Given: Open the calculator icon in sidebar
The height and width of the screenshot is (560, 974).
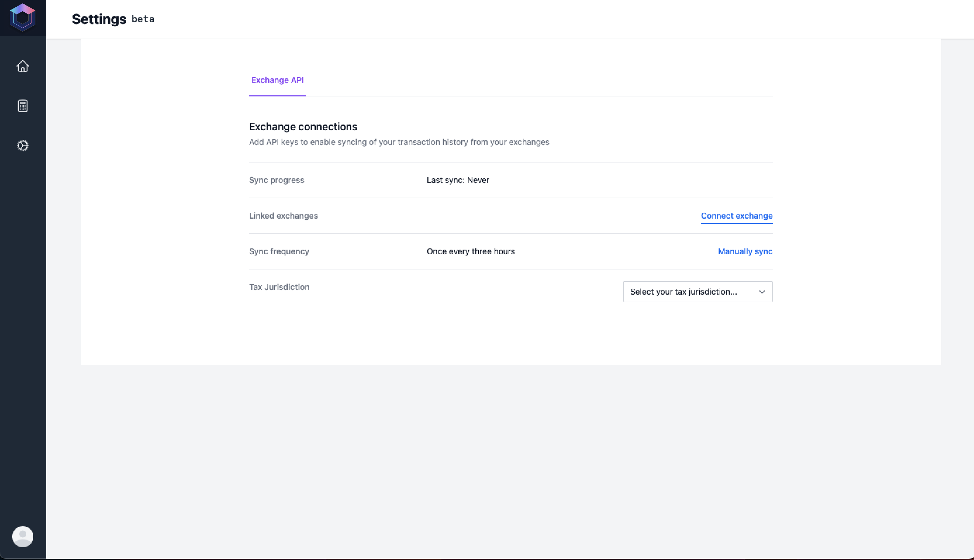Looking at the screenshot, I should coord(23,106).
